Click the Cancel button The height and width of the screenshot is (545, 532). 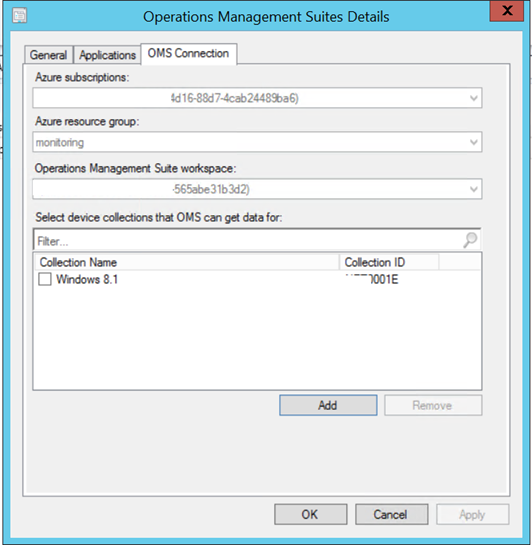point(391,514)
